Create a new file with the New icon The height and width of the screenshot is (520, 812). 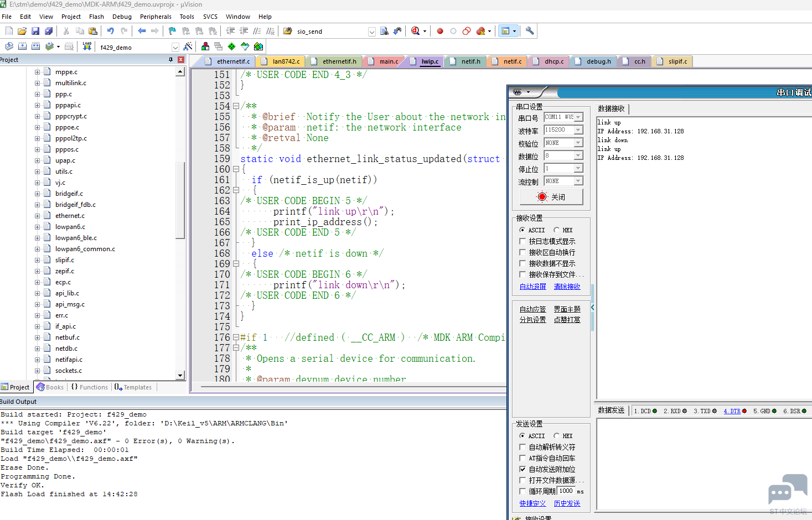point(9,31)
